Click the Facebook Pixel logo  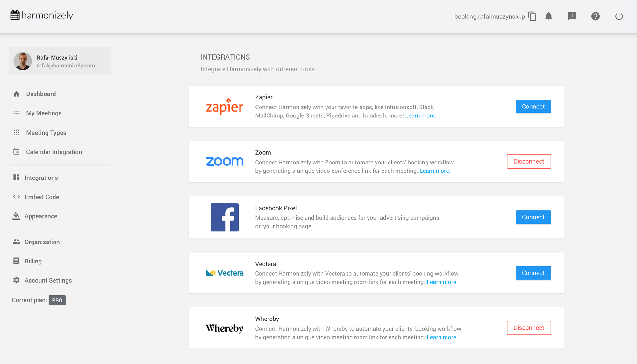pos(225,217)
